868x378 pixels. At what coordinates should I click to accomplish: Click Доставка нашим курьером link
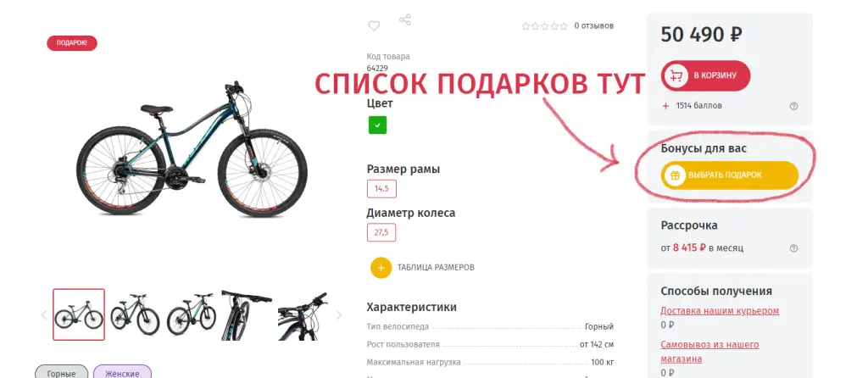(x=720, y=310)
